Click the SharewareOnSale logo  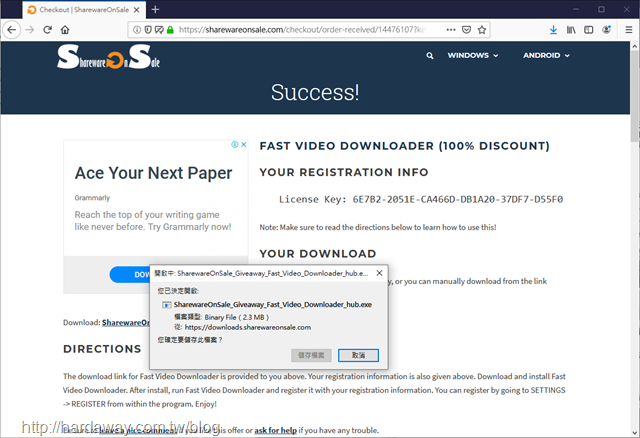(x=109, y=57)
